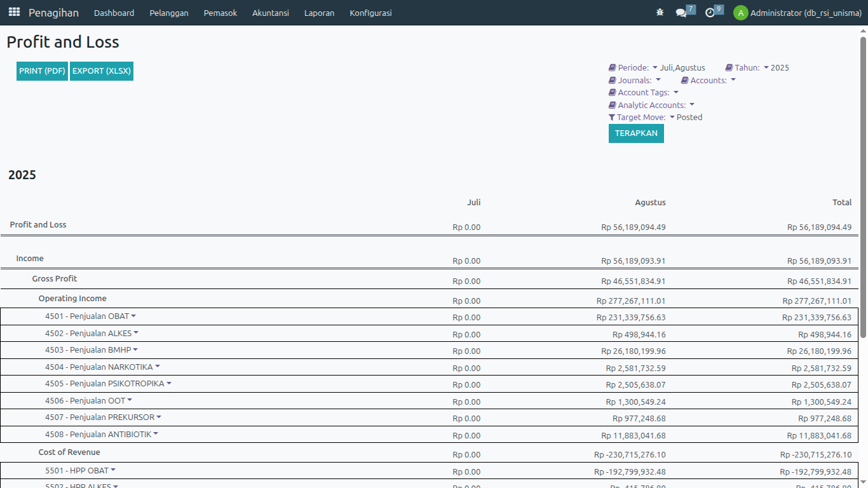Viewport: 868px width, 488px height.
Task: Click the book icon beside Analytic Accounts
Action: (x=613, y=105)
